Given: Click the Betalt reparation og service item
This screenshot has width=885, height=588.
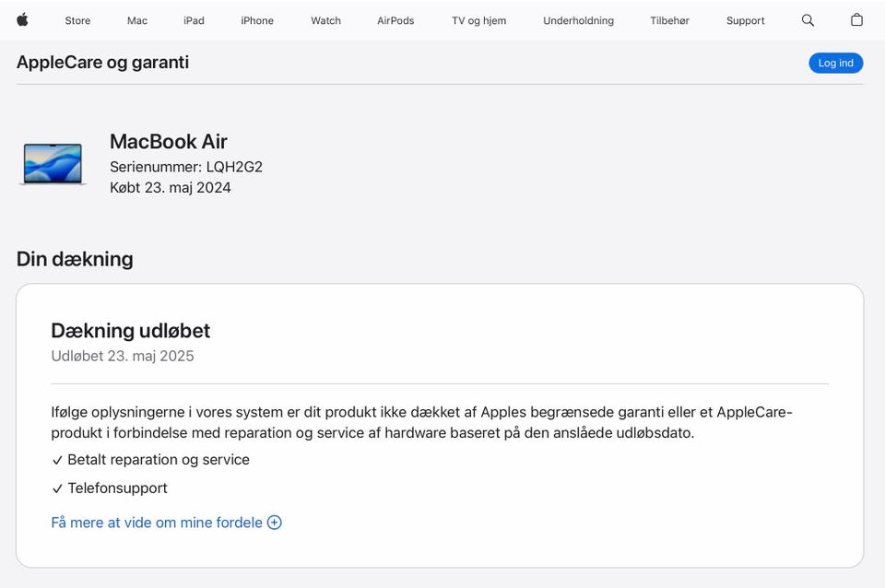Looking at the screenshot, I should tap(158, 460).
